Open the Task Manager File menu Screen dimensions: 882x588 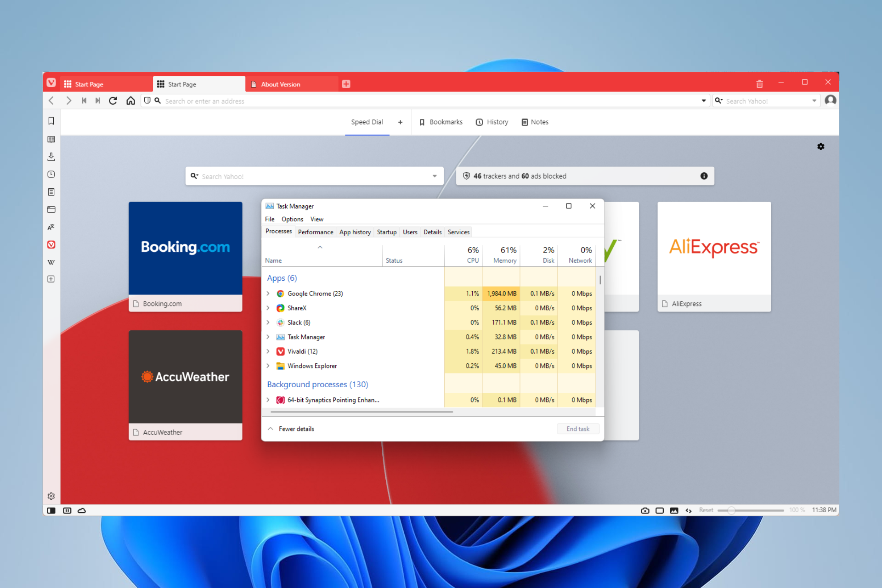[270, 219]
